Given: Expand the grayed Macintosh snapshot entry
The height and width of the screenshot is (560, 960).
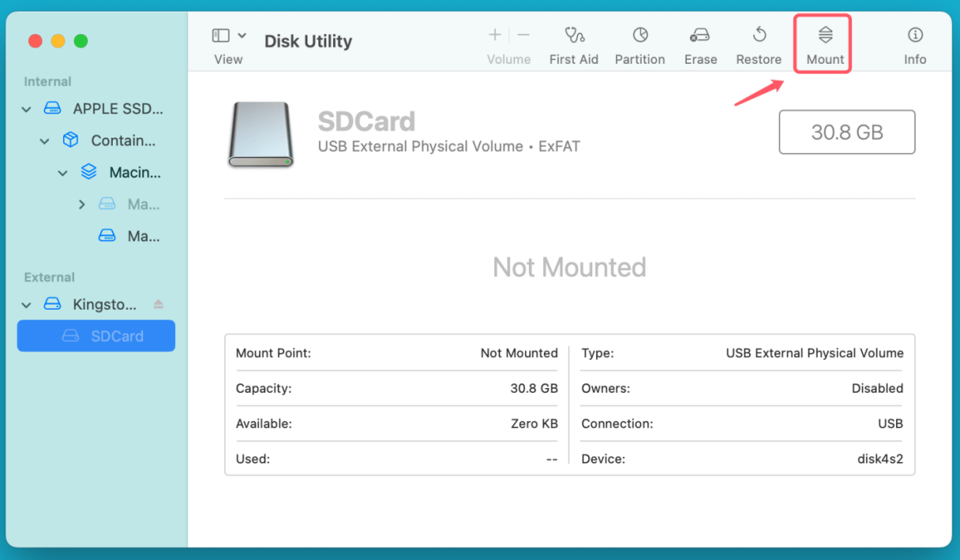Looking at the screenshot, I should pyautogui.click(x=82, y=204).
